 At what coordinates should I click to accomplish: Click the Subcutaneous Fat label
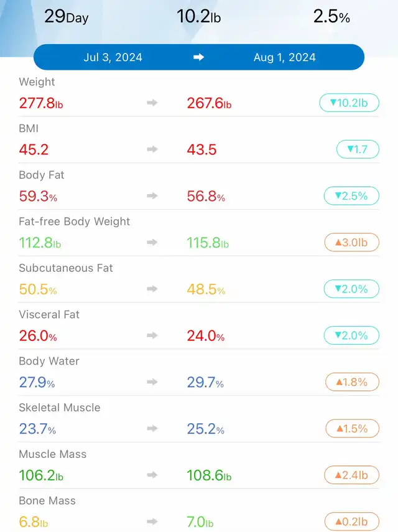pyautogui.click(x=66, y=268)
